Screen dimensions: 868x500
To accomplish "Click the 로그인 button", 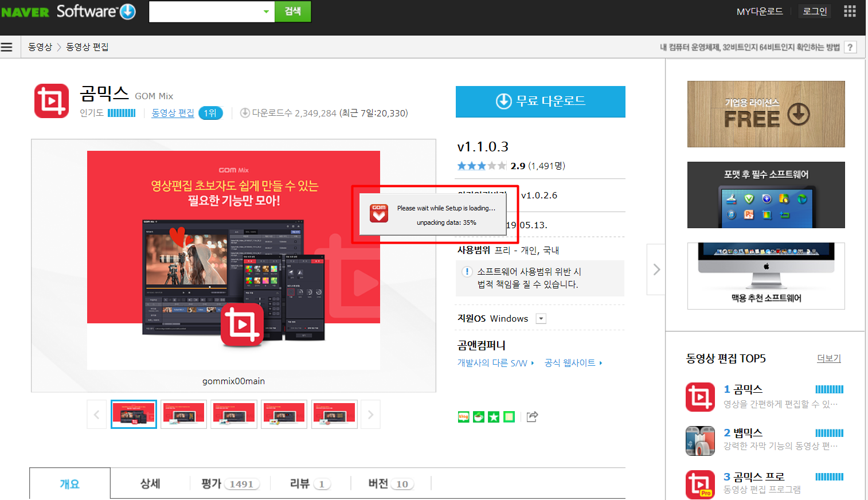I will coord(815,11).
